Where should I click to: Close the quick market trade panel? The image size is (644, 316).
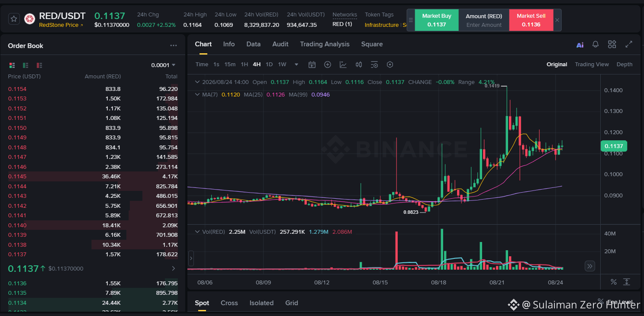pyautogui.click(x=557, y=20)
